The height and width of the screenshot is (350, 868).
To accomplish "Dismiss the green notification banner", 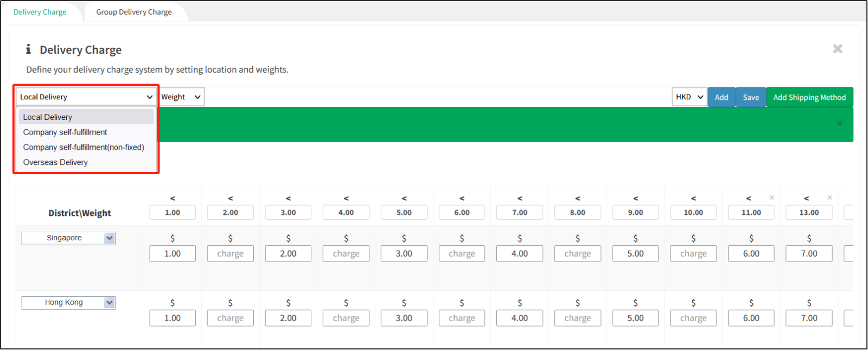I will (x=839, y=124).
